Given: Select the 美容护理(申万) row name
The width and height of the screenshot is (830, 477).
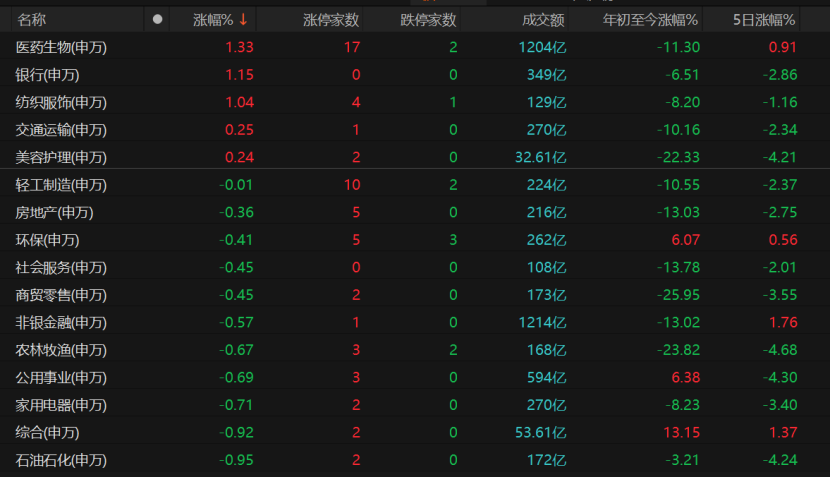Looking at the screenshot, I should click(61, 158).
